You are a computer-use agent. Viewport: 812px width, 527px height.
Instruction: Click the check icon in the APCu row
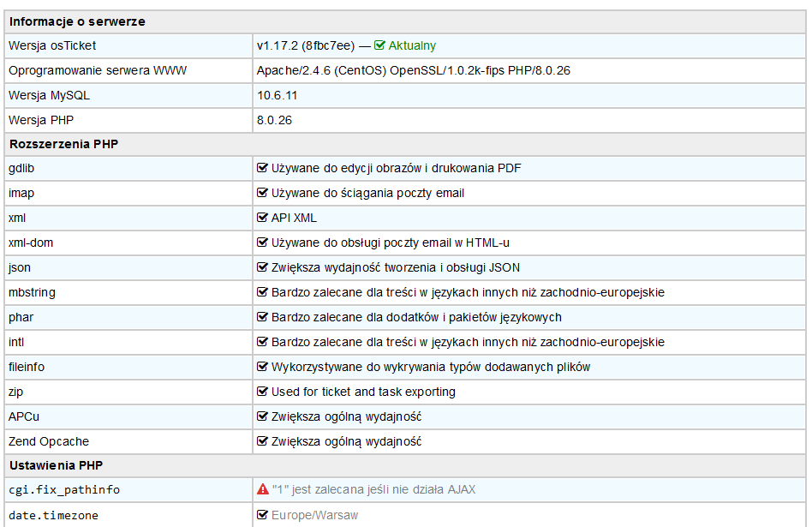click(x=263, y=416)
